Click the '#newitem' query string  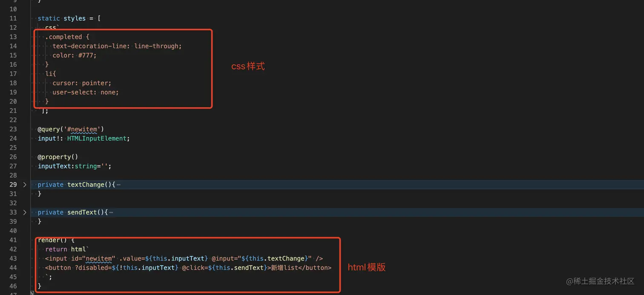click(82, 129)
